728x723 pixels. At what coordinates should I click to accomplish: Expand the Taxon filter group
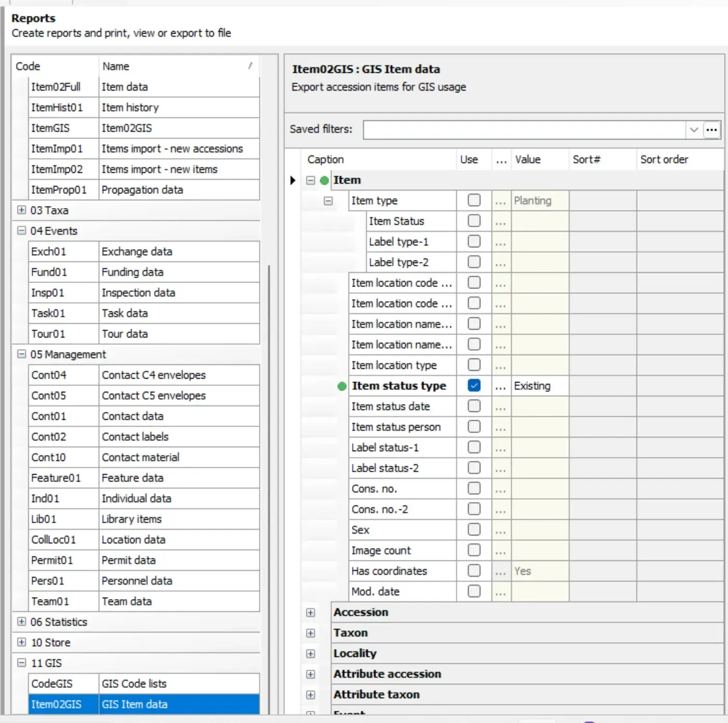[310, 633]
